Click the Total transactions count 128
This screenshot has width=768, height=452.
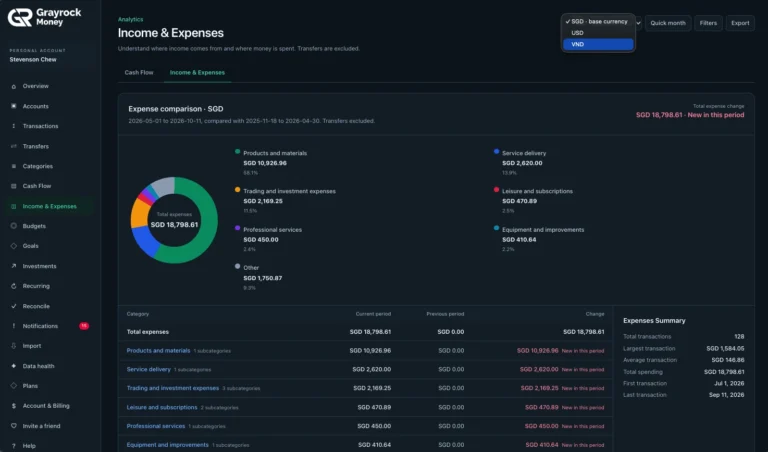click(739, 336)
